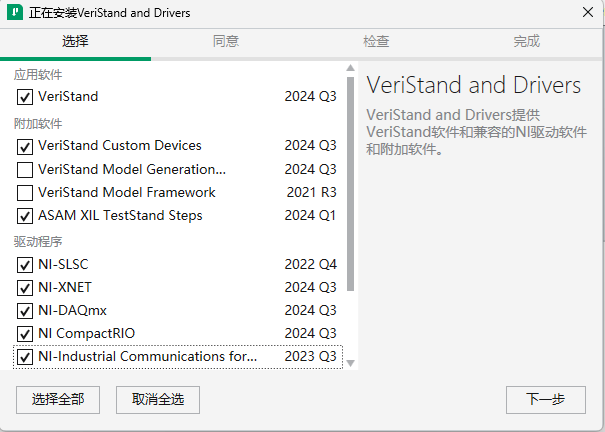Click the 2021 R3 version text

(311, 192)
